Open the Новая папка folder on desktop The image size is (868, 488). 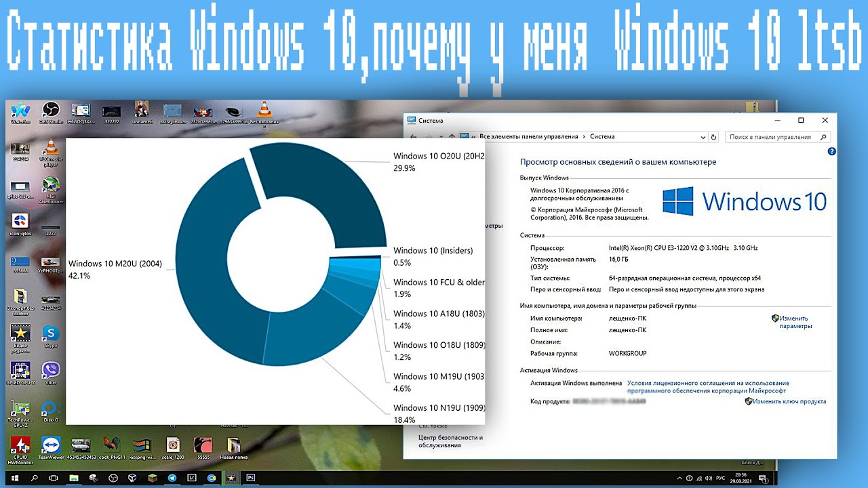233,448
